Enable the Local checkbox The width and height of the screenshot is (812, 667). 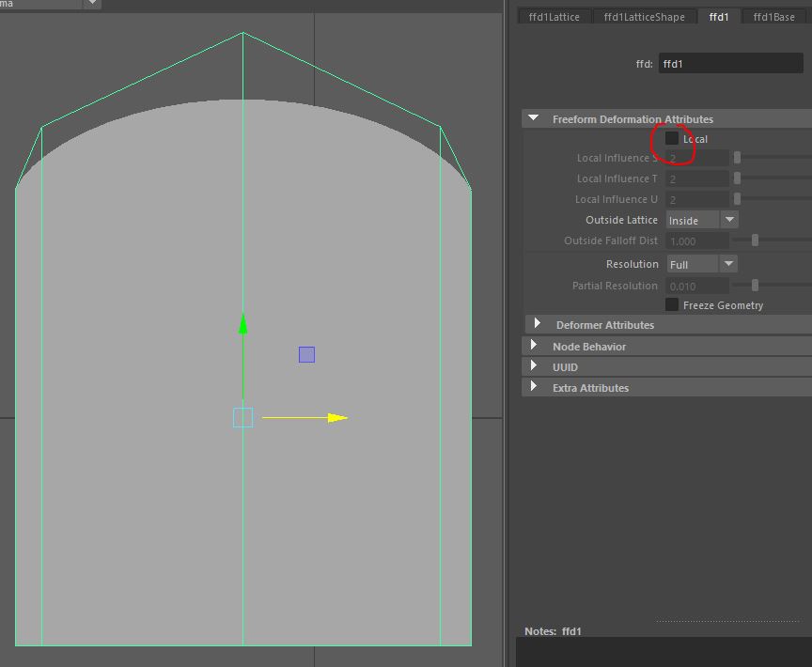(672, 139)
